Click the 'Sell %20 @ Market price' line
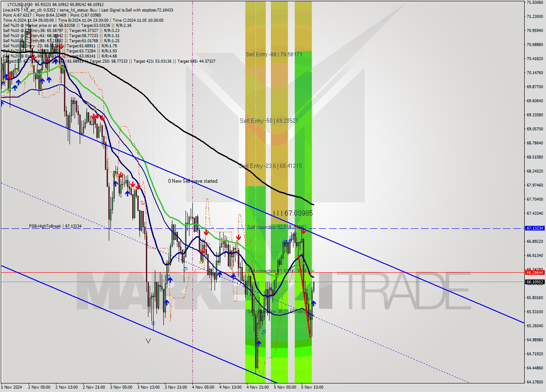The height and width of the screenshot is (392, 546). click(x=67, y=25)
